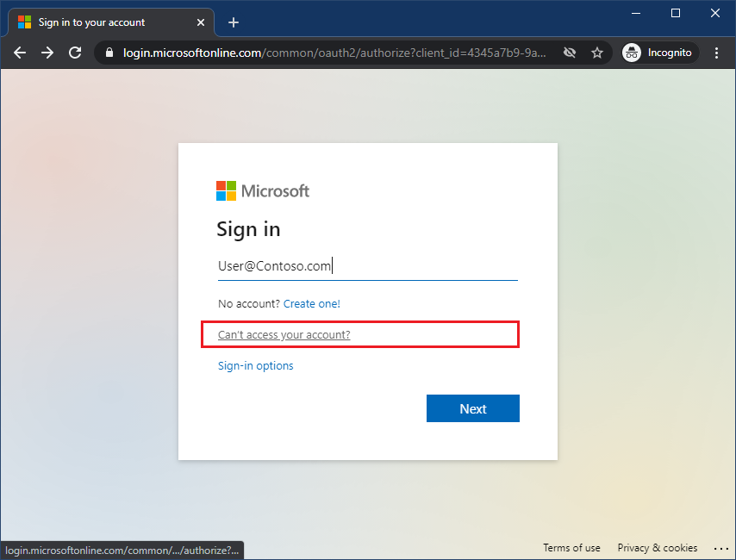The image size is (736, 560).
Task: Open Privacy & cookies link
Action: pyautogui.click(x=657, y=548)
